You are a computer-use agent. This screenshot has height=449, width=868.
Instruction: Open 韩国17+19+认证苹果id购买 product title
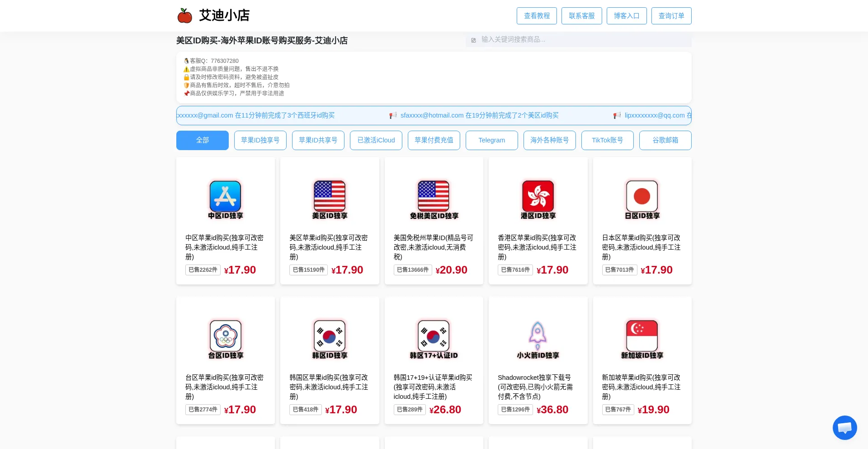tap(434, 387)
